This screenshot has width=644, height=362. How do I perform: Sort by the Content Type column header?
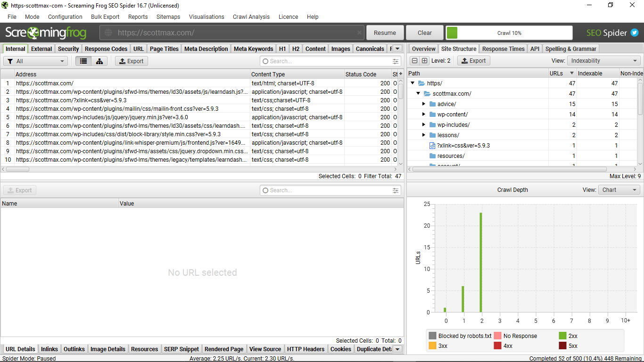pyautogui.click(x=297, y=74)
